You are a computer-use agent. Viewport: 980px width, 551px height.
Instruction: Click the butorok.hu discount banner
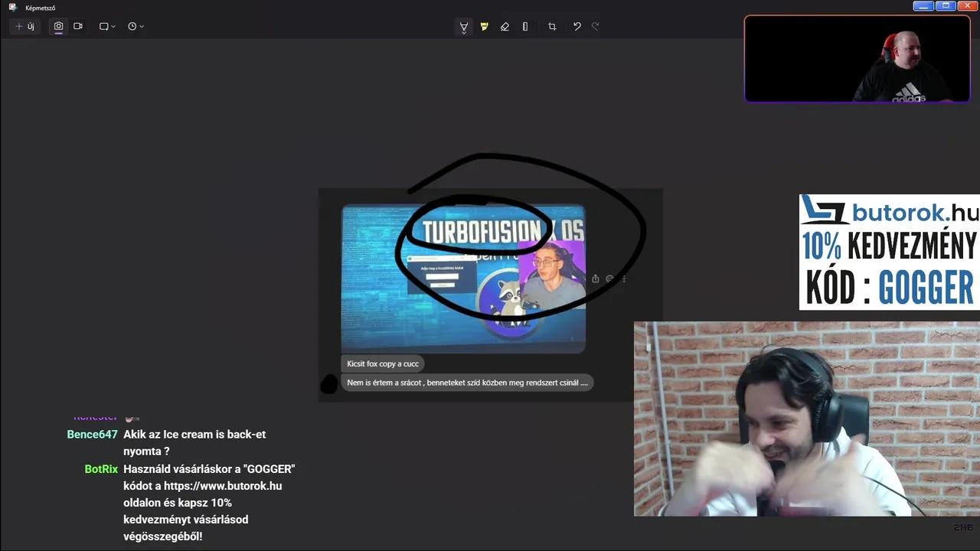[x=890, y=252]
